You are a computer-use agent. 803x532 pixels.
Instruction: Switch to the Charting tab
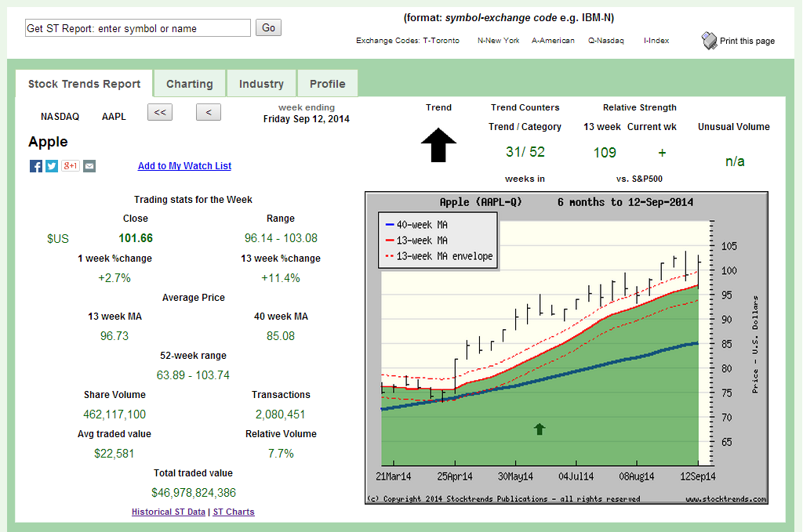190,84
